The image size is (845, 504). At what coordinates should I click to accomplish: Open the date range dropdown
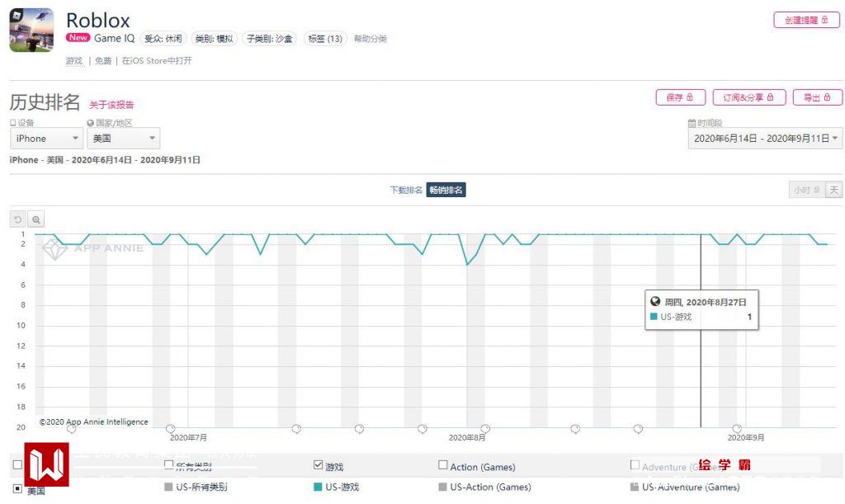point(765,139)
